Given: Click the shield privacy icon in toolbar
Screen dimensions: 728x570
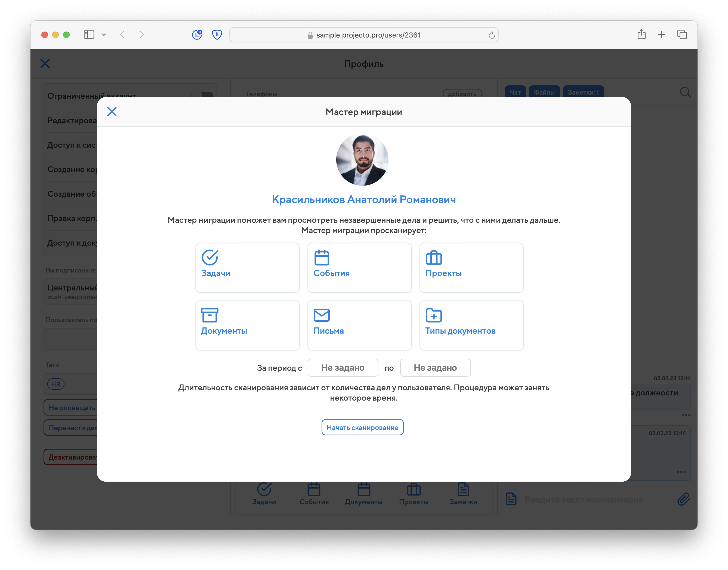Looking at the screenshot, I should click(217, 35).
